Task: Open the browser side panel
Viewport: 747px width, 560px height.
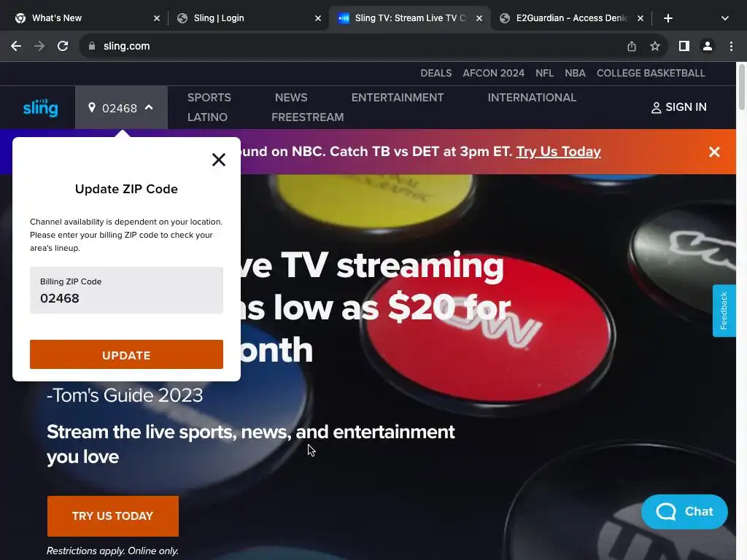Action: click(x=684, y=46)
